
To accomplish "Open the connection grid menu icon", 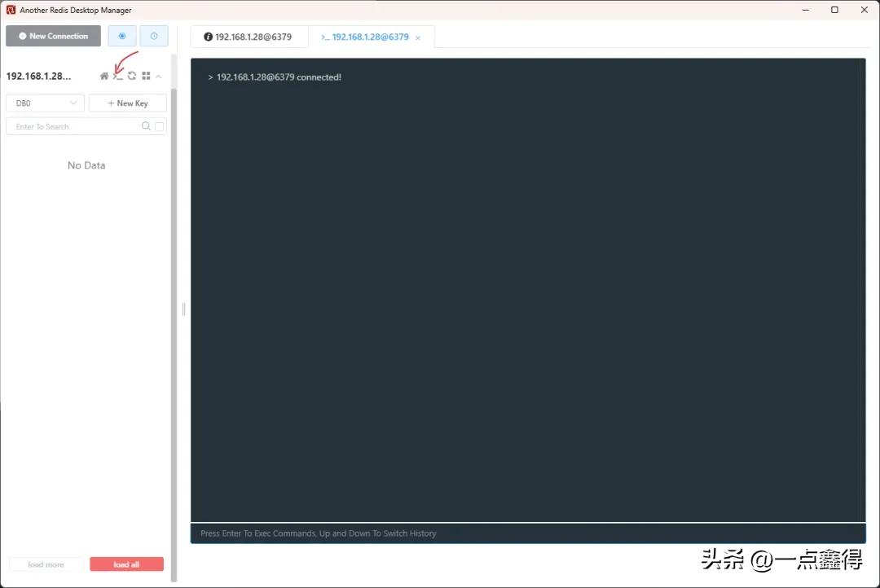I will tap(146, 76).
